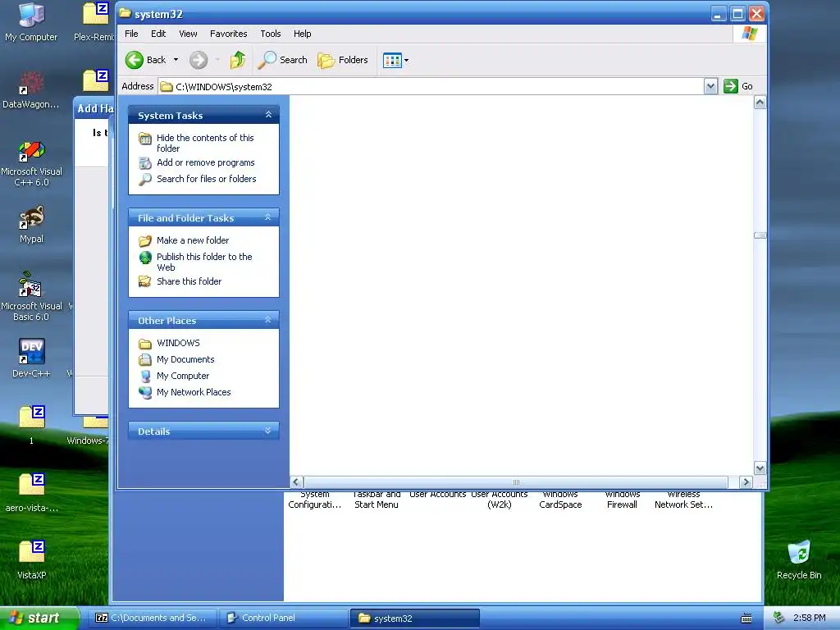The width and height of the screenshot is (840, 630).
Task: Click the horizontal scrollbar thumb
Action: tap(516, 482)
